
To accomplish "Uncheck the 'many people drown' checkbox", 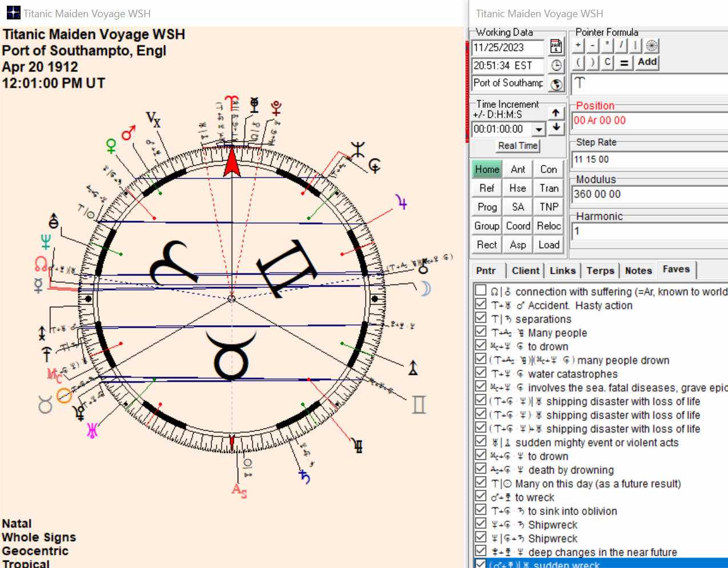I will pos(481,359).
